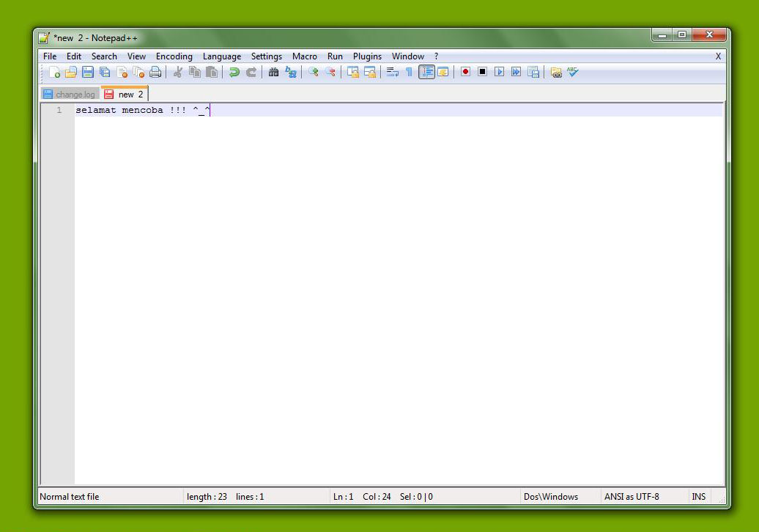Click the Save All icon

[x=105, y=72]
